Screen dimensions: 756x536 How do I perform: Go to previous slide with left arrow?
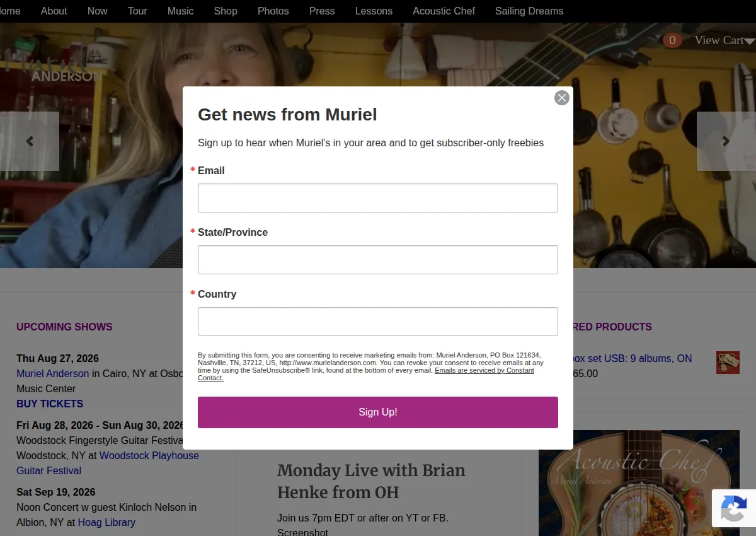[x=30, y=141]
